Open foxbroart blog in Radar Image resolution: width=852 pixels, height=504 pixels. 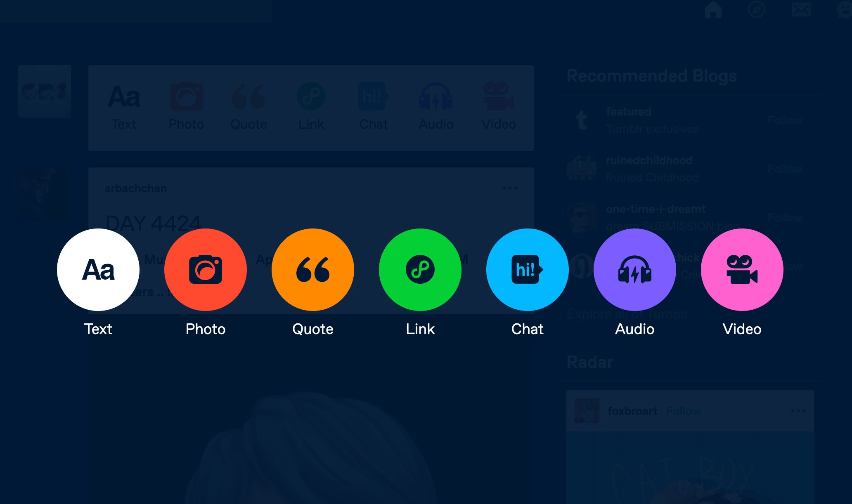click(632, 411)
